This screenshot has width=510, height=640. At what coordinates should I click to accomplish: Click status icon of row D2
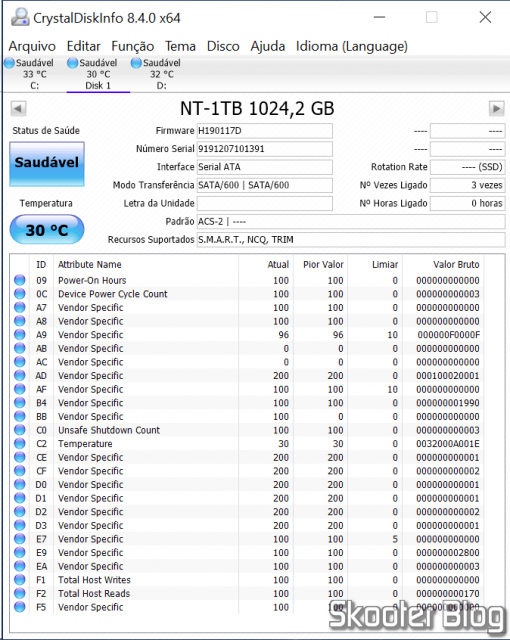point(20,511)
